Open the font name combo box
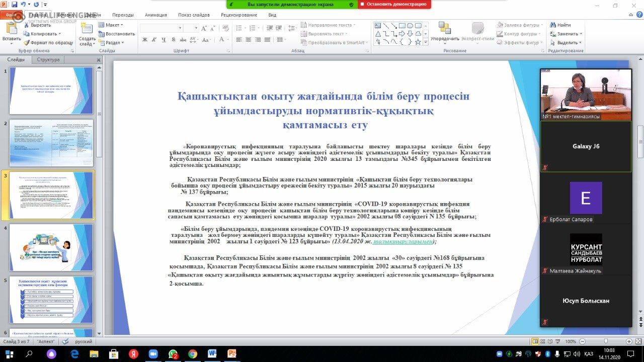Screen dimensions: 644x362 (162, 28)
